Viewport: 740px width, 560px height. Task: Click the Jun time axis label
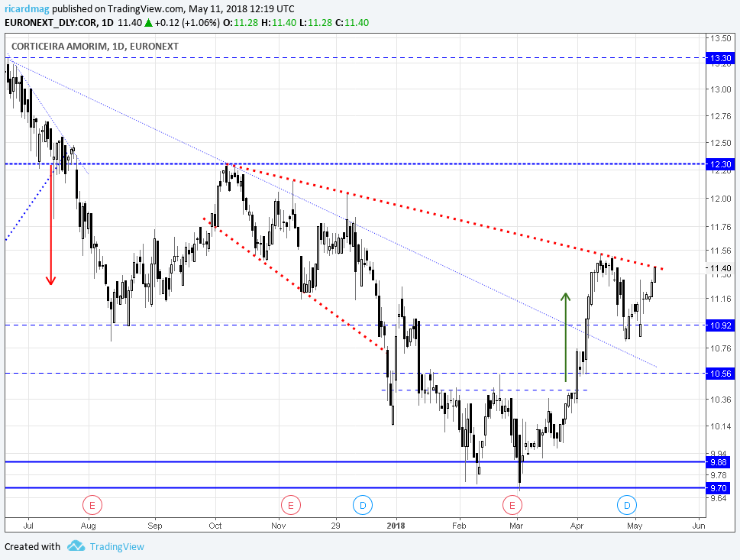coord(699,526)
